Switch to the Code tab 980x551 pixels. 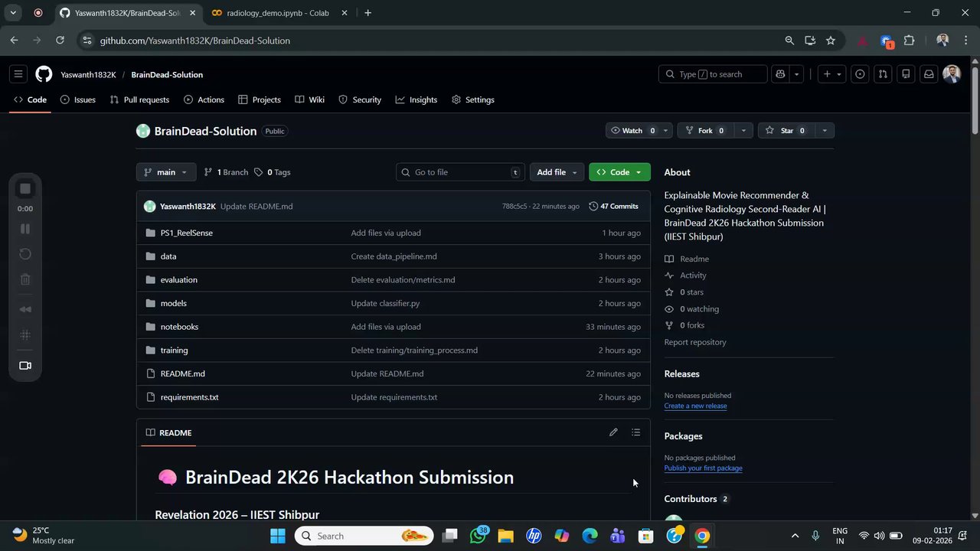[x=30, y=99]
